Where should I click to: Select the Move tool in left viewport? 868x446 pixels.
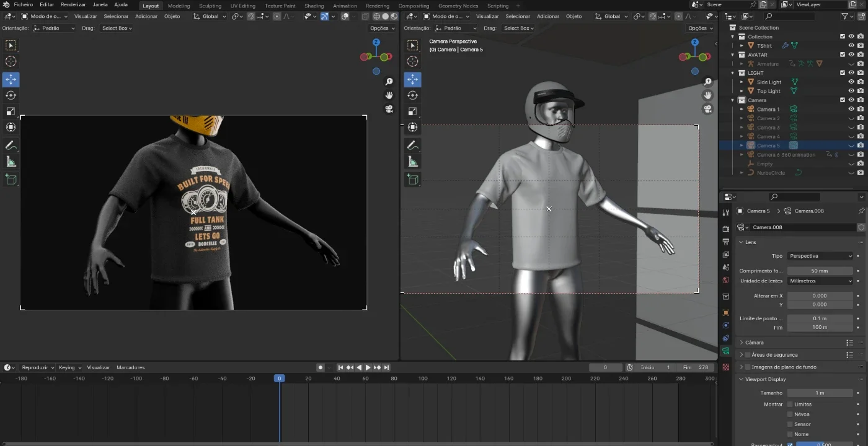(x=11, y=79)
